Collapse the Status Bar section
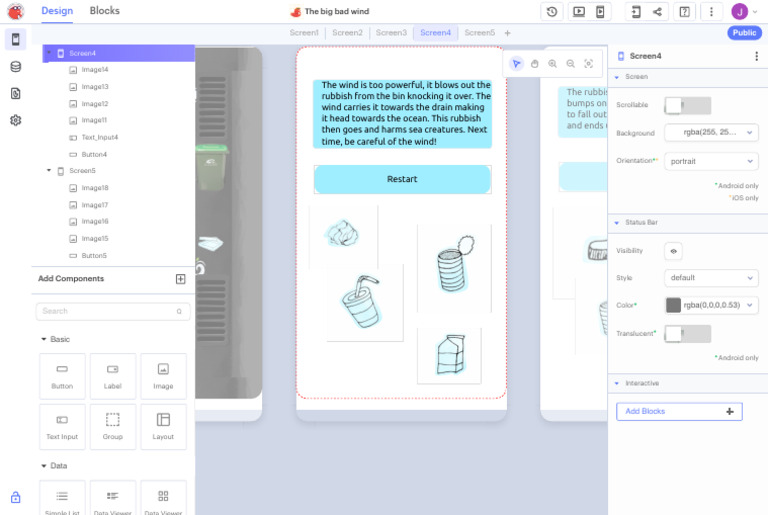768x515 pixels. coord(617,222)
